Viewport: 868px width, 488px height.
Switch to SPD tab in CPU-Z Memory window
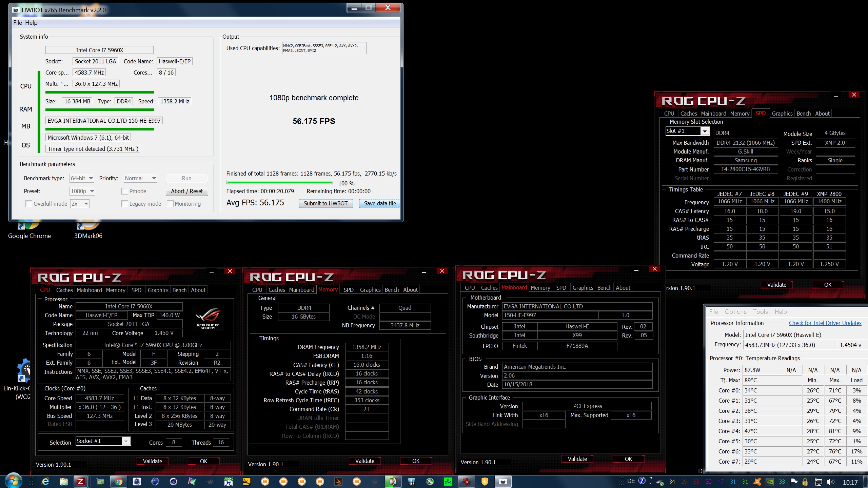coord(349,290)
